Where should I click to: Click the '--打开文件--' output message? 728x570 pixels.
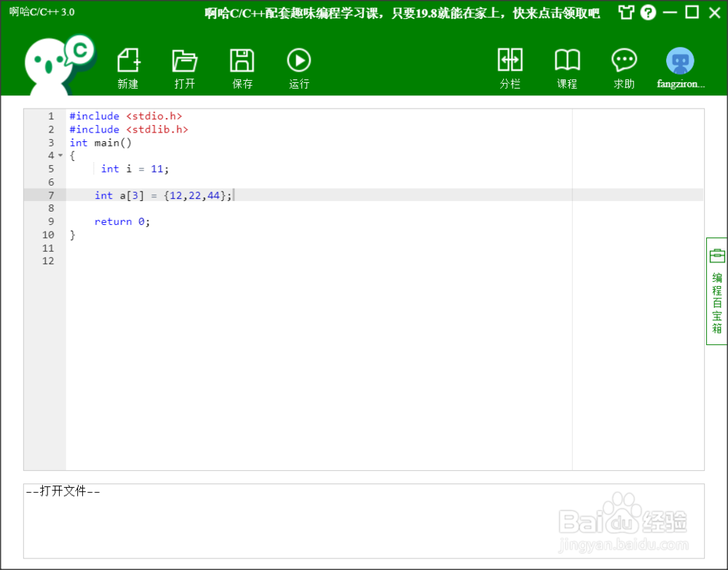pos(63,491)
